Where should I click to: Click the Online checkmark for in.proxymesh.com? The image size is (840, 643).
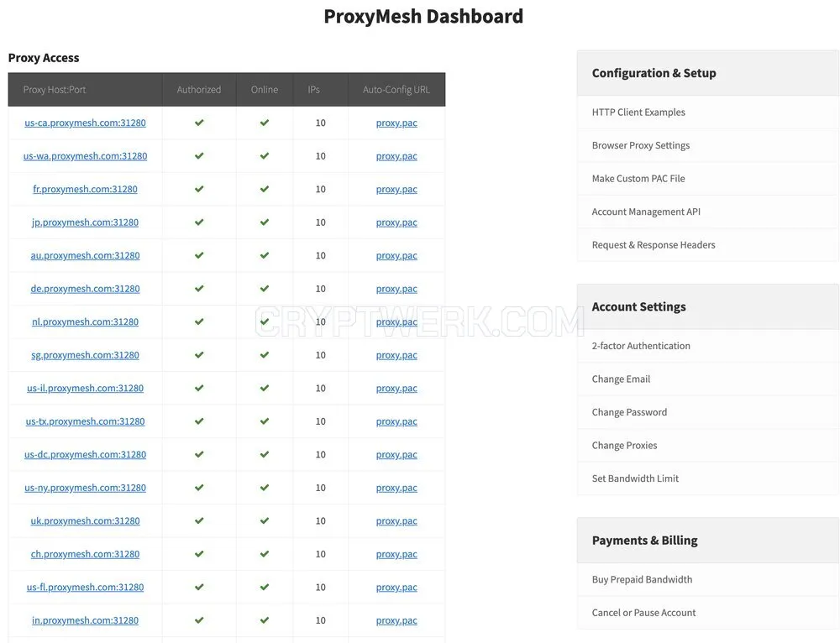pyautogui.click(x=265, y=620)
